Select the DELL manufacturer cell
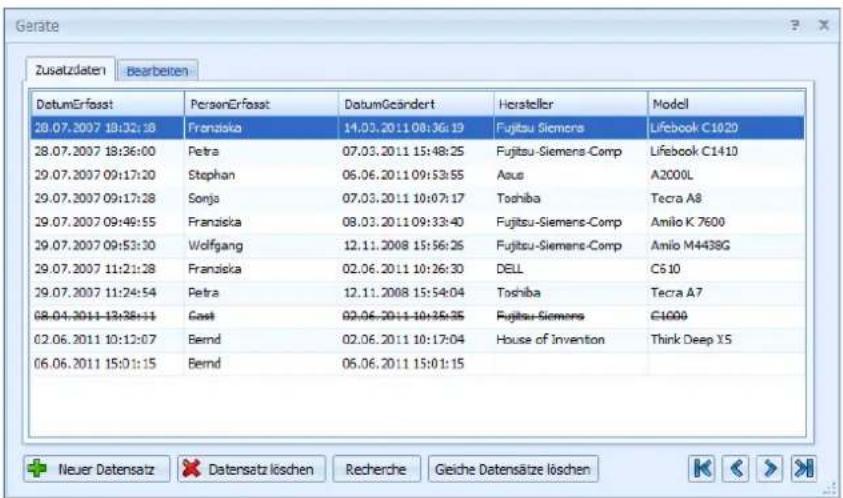Image resolution: width=843 pixels, height=498 pixels. pyautogui.click(x=570, y=269)
